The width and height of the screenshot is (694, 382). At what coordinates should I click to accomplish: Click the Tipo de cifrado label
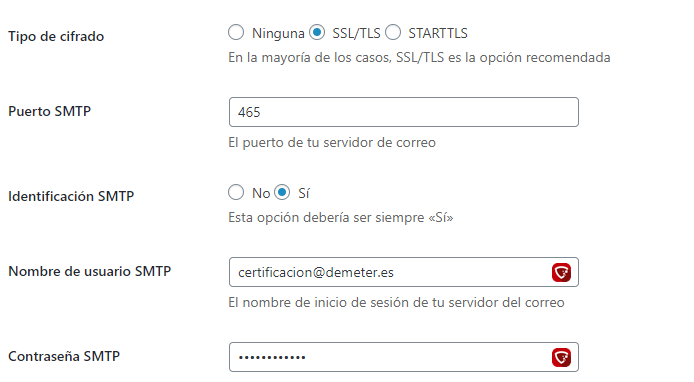[x=56, y=36]
